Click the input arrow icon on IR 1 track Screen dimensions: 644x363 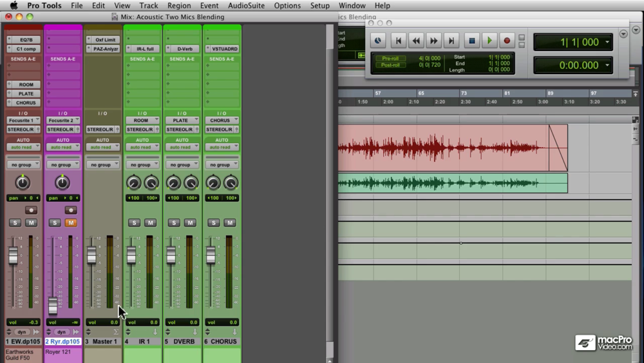[155, 332]
